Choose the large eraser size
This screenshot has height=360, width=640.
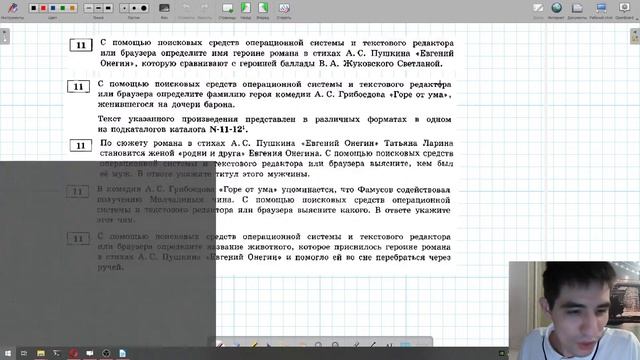144,8
